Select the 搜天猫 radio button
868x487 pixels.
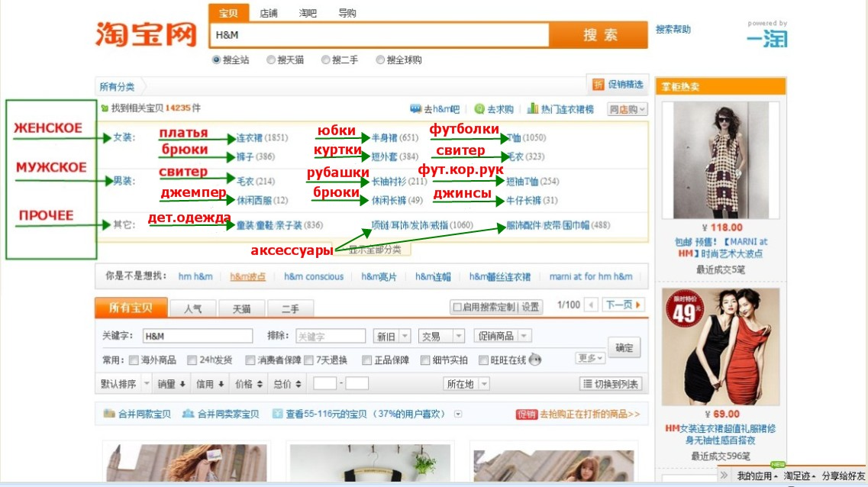[271, 60]
